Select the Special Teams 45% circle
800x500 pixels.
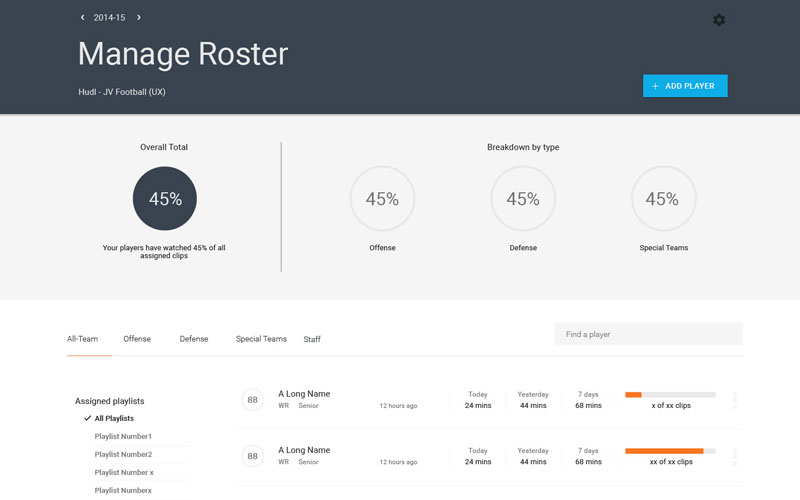(x=663, y=199)
